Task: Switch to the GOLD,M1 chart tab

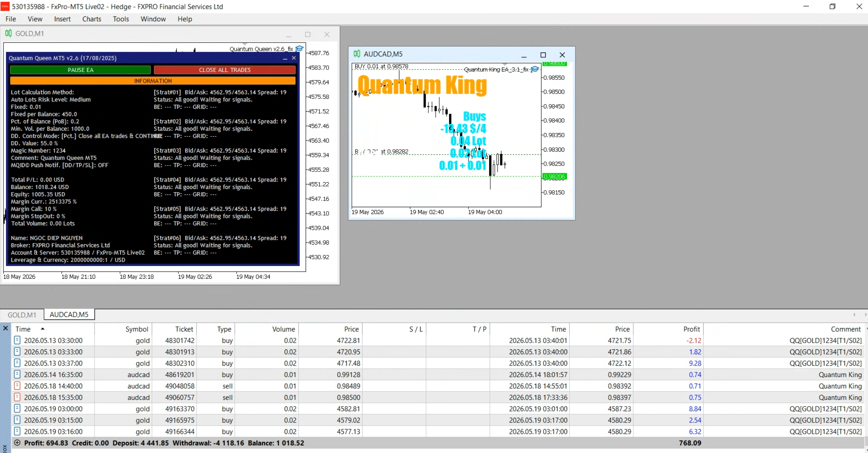Action: point(22,315)
